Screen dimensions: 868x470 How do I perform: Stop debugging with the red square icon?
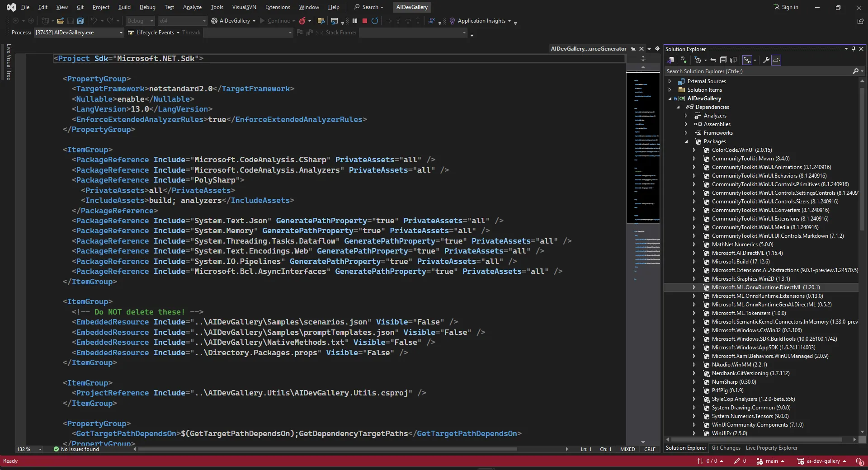(365, 21)
